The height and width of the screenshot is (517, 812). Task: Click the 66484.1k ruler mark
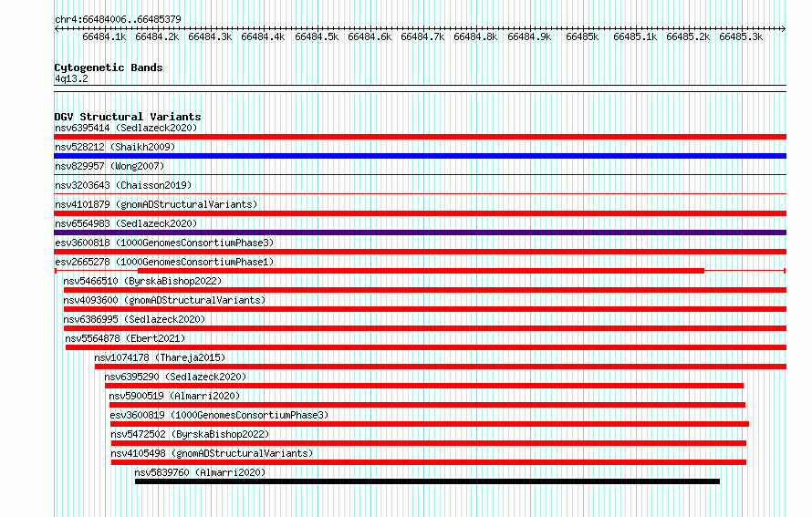(104, 36)
